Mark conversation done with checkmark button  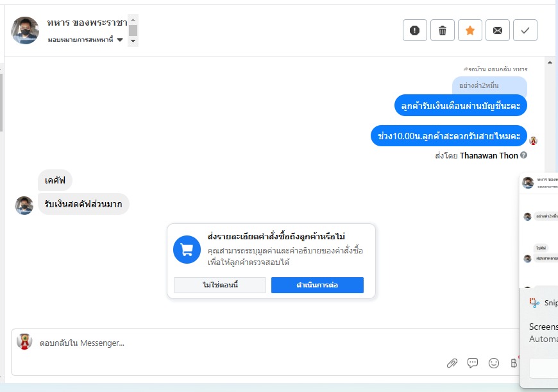tap(525, 30)
